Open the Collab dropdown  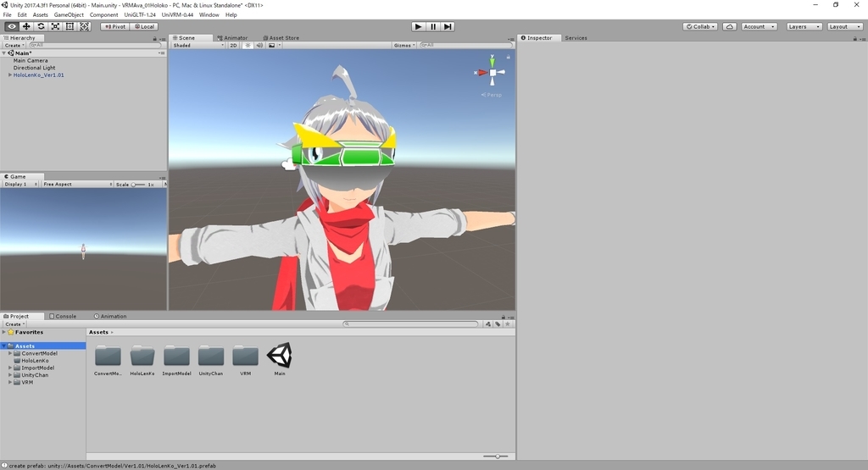coord(700,26)
